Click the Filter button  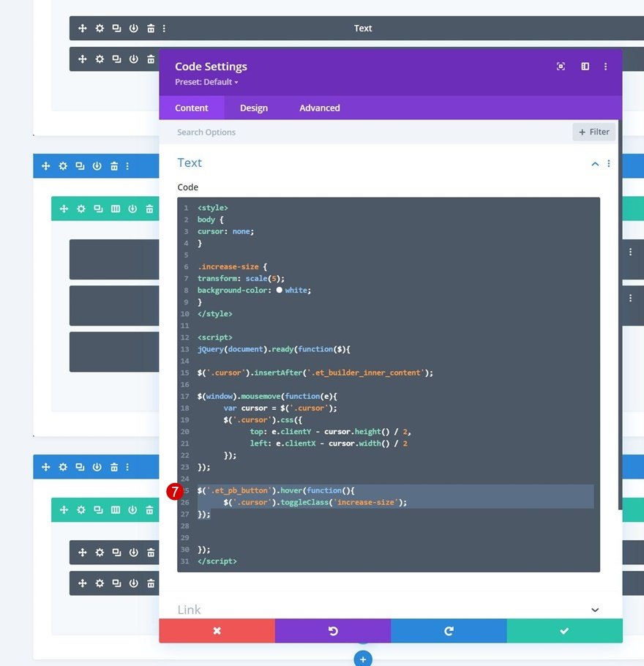coord(594,132)
